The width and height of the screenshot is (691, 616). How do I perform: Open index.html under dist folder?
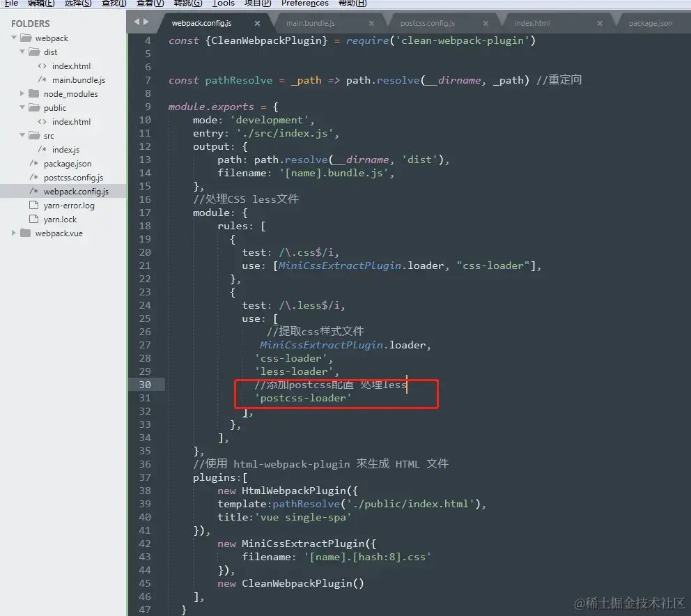(71, 66)
